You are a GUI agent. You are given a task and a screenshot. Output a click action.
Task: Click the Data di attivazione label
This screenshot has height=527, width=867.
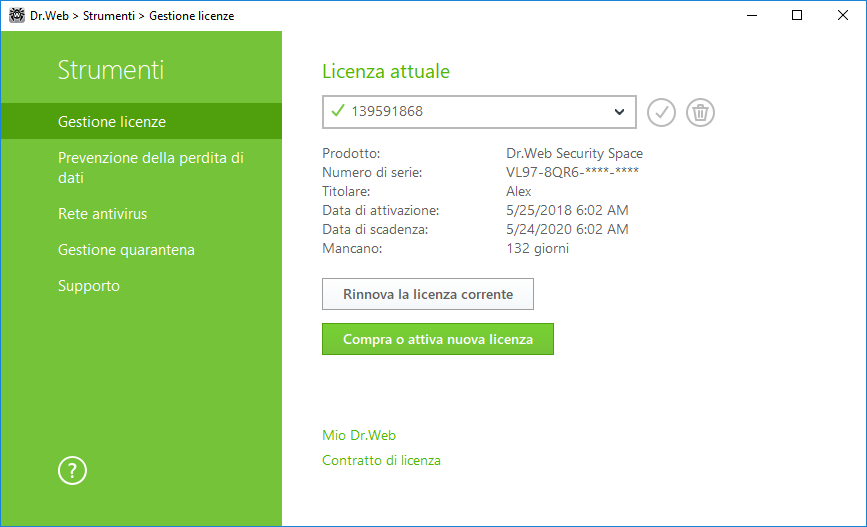[381, 211]
